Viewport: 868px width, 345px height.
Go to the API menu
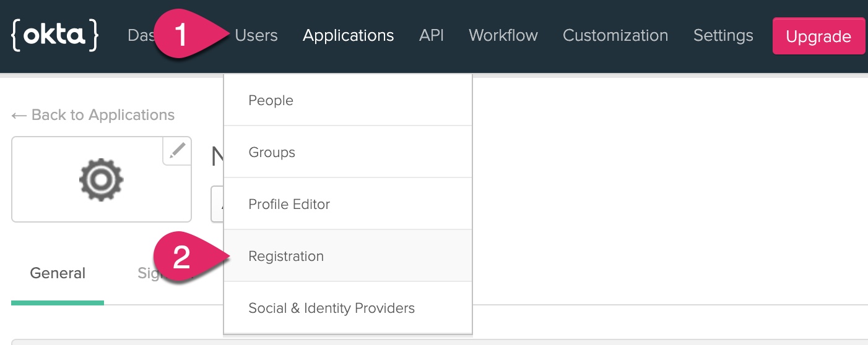[x=432, y=35]
